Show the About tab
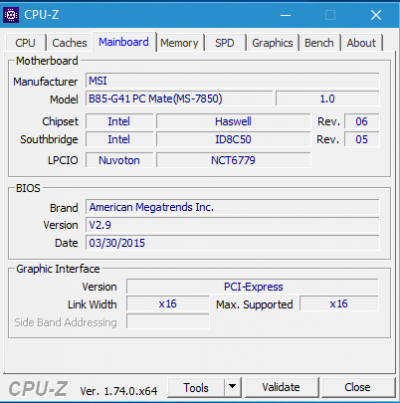400x403 pixels. (x=361, y=43)
